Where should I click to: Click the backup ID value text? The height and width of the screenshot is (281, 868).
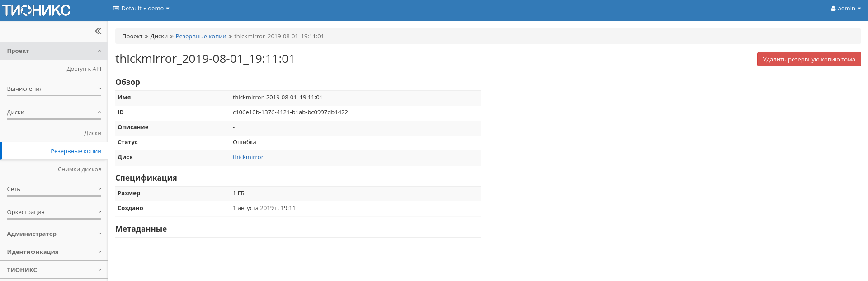290,112
